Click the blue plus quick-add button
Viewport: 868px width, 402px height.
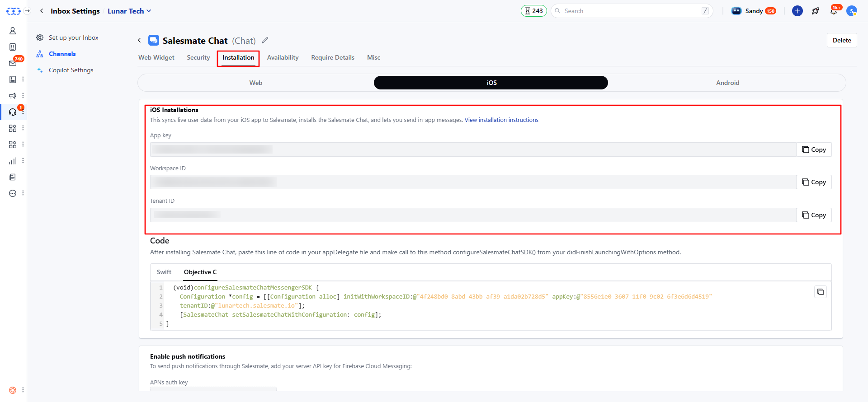797,11
